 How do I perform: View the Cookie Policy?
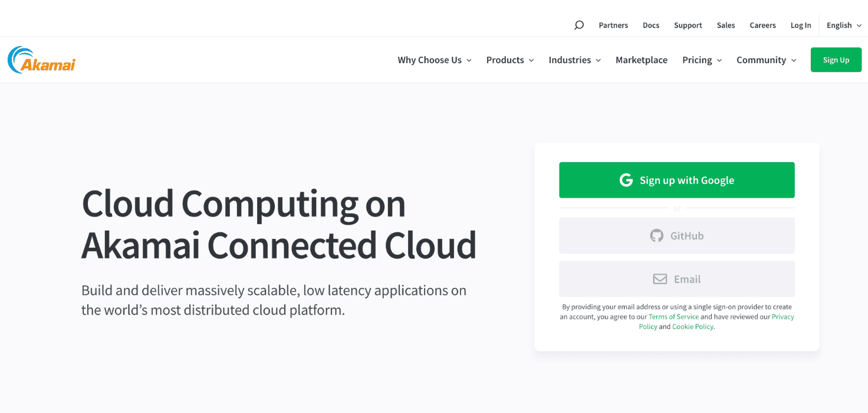point(692,326)
